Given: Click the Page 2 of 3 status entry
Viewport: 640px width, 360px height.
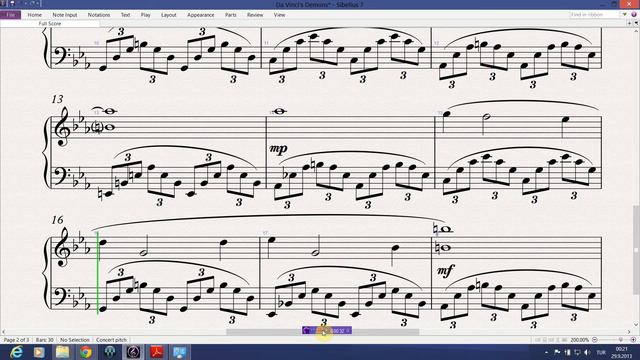Looking at the screenshot, I should [16, 340].
